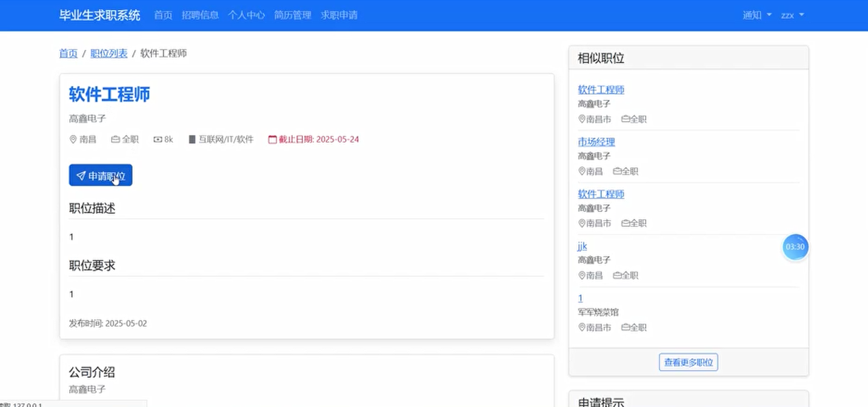Screen dimensions: 868x407
Task: Open the jjk job posting link
Action: (582, 246)
